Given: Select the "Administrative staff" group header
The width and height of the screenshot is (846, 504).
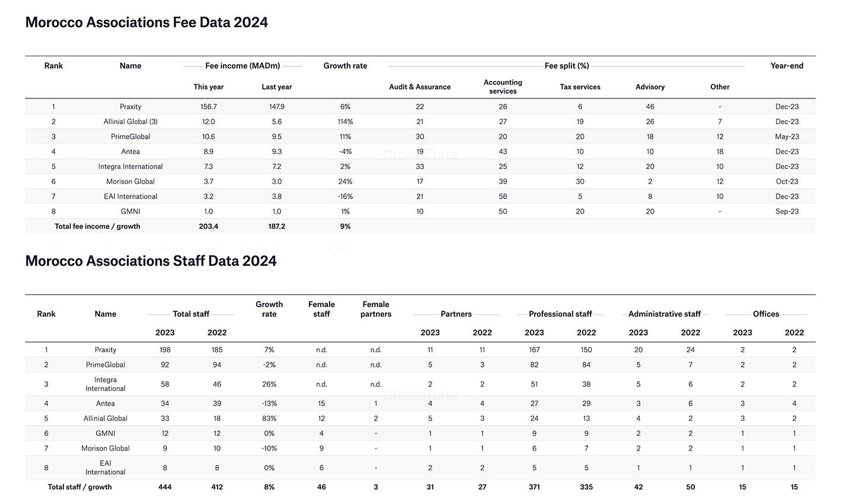Looking at the screenshot, I should click(x=664, y=314).
